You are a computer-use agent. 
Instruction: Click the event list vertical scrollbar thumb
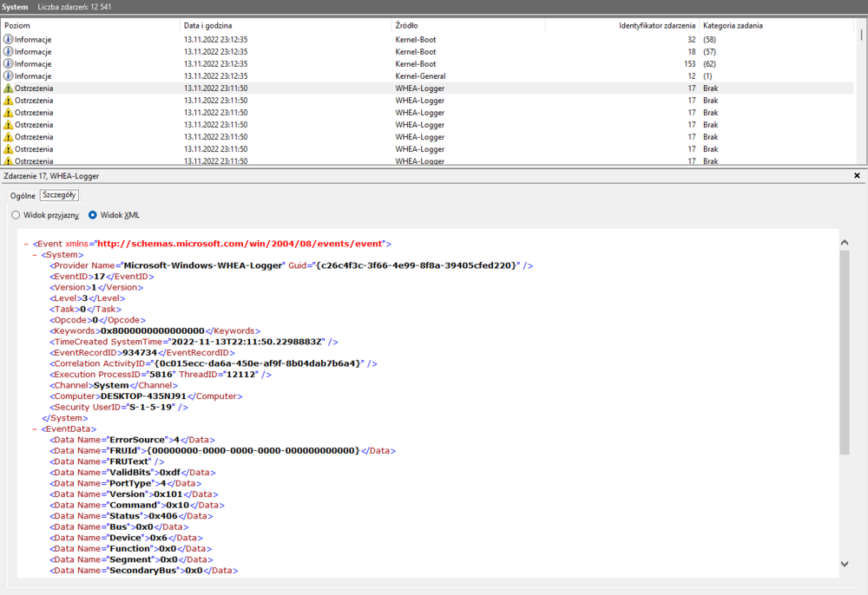pyautogui.click(x=861, y=35)
